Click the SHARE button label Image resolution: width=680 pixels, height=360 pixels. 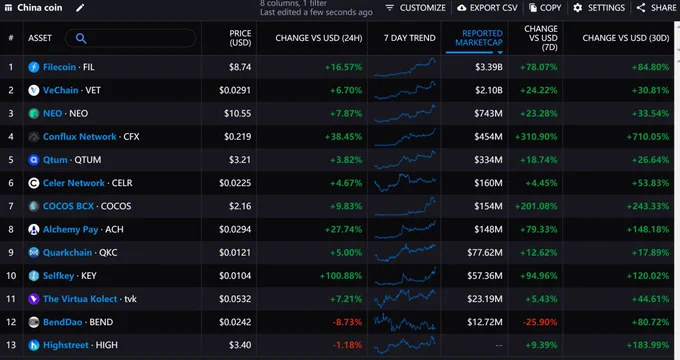pyautogui.click(x=663, y=8)
